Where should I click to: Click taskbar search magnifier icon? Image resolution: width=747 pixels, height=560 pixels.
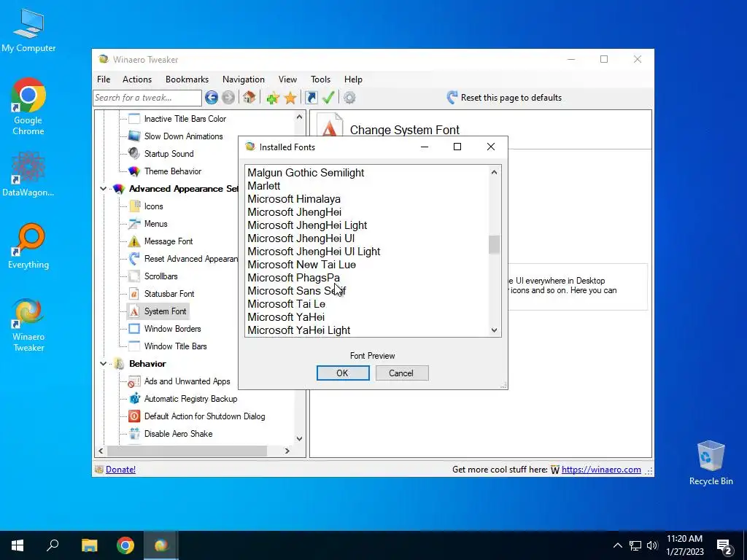point(53,545)
